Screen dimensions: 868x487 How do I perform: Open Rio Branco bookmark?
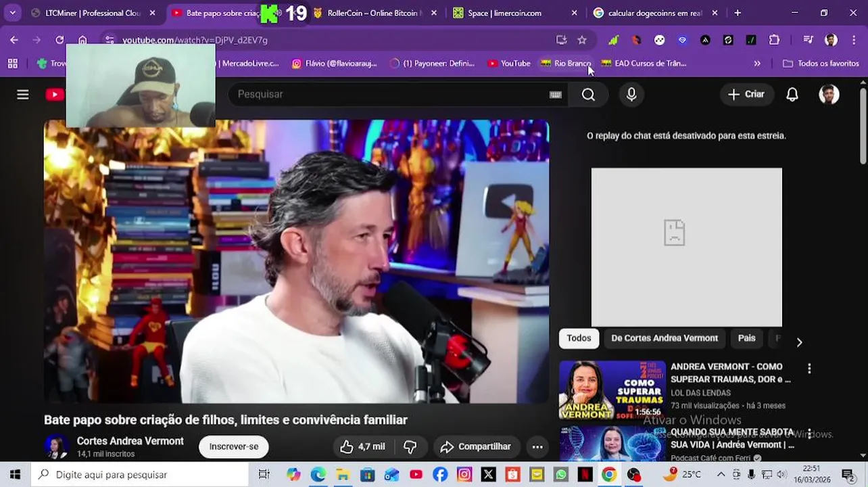point(566,64)
